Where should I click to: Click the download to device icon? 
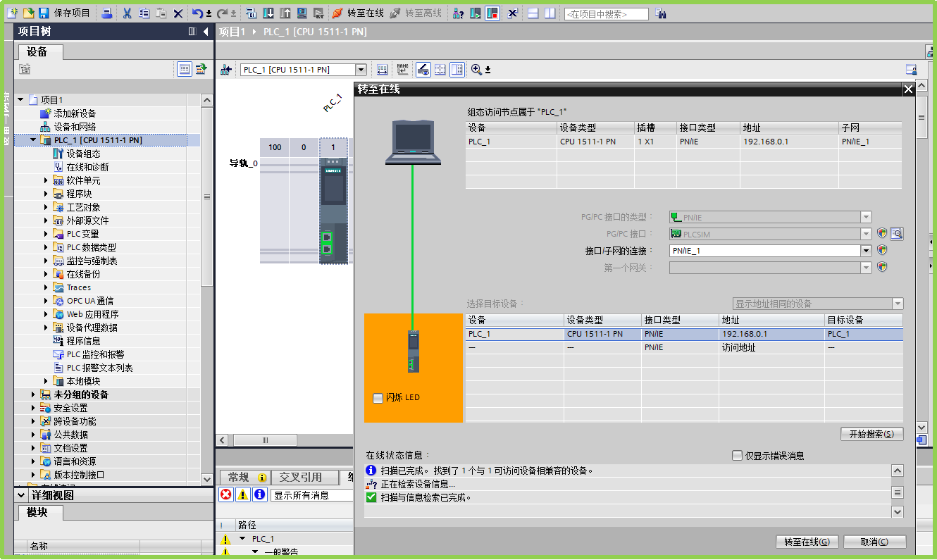tap(268, 13)
